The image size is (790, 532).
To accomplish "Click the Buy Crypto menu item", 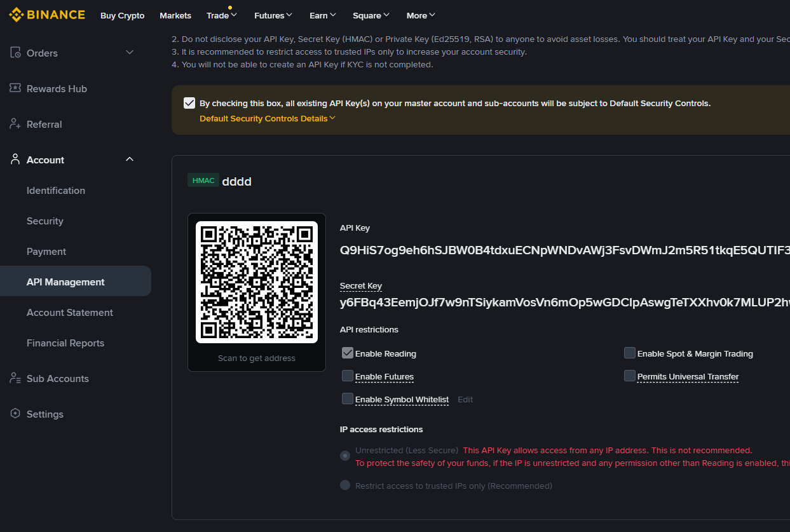I will [x=122, y=15].
